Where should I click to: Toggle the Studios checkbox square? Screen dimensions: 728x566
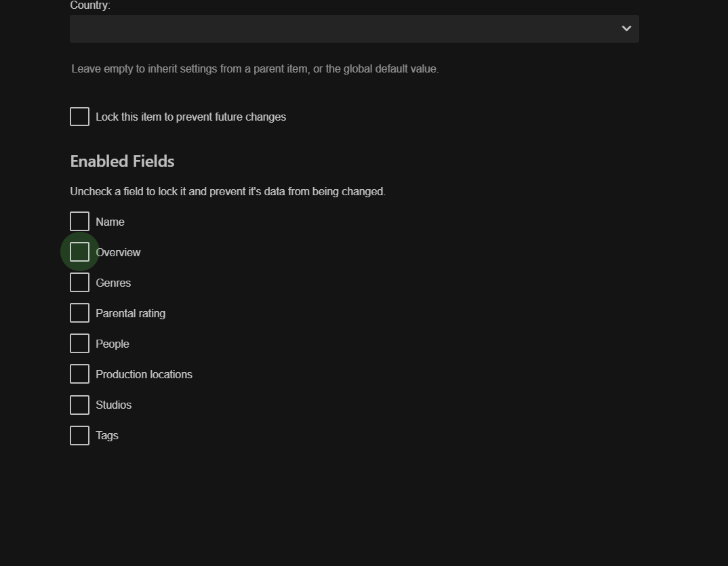[79, 405]
